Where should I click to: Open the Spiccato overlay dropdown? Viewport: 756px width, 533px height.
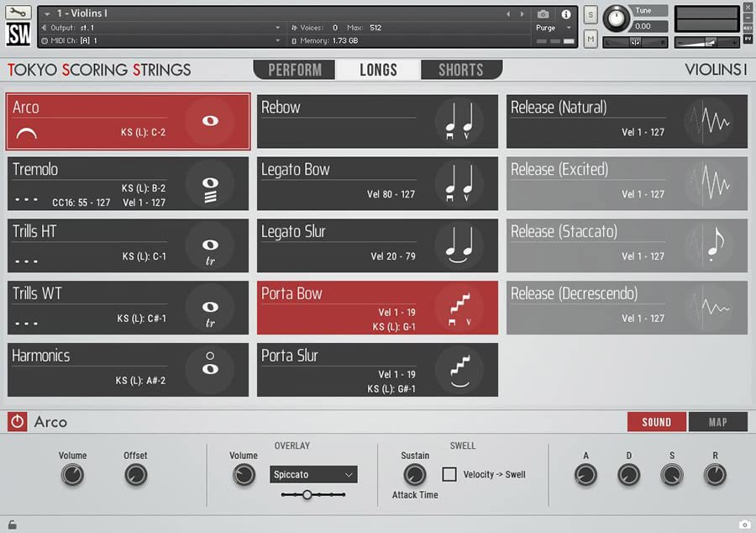coord(312,474)
